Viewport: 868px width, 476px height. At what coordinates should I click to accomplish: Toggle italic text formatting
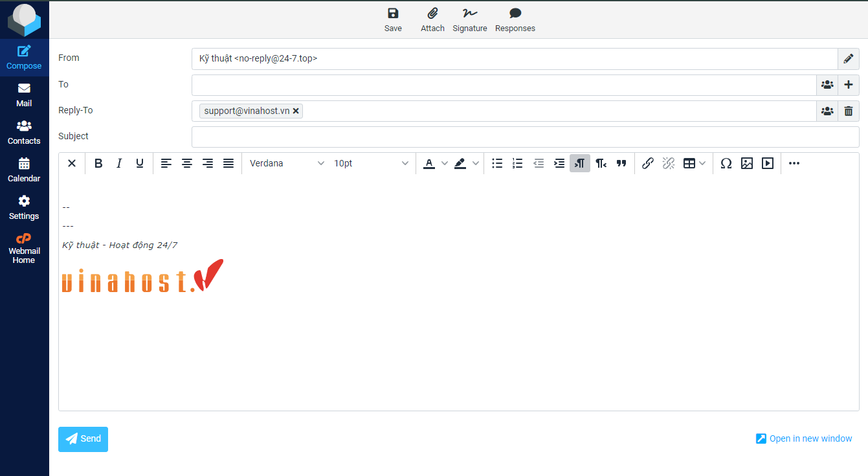point(119,163)
